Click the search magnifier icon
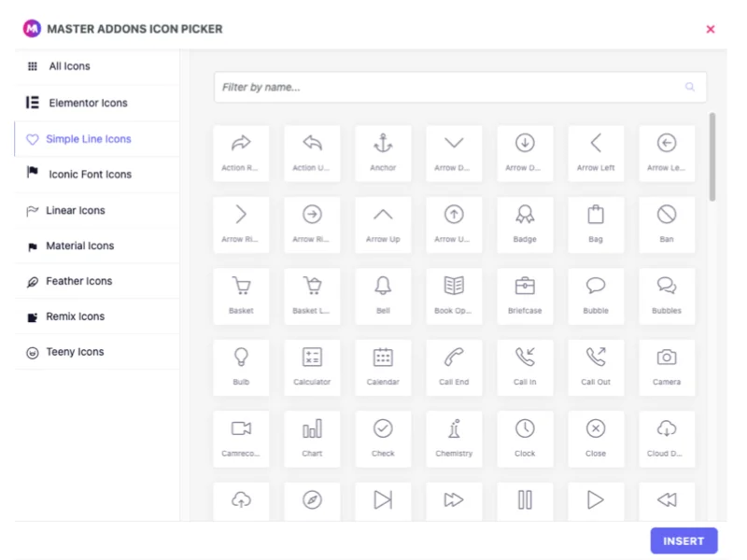Image resolution: width=747 pixels, height=560 pixels. click(x=690, y=87)
